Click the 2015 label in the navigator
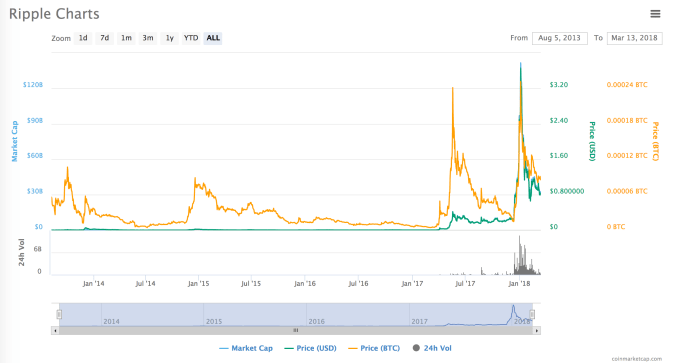 click(214, 321)
